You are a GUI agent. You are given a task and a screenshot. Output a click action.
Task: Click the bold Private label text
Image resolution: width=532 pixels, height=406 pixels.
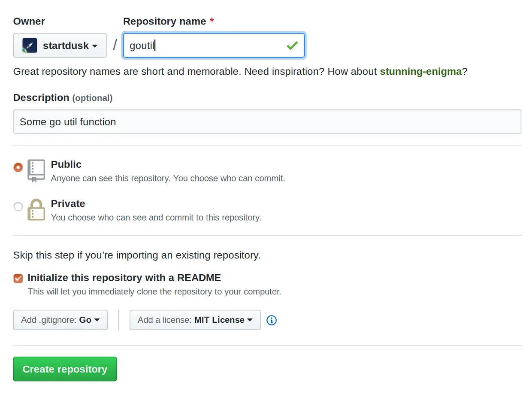click(x=68, y=203)
